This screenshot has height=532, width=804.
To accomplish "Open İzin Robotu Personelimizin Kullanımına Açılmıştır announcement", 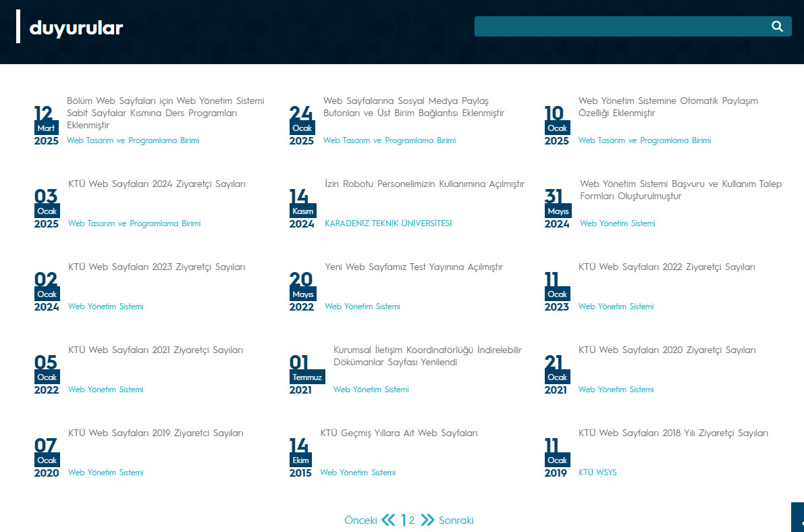I will [x=424, y=184].
